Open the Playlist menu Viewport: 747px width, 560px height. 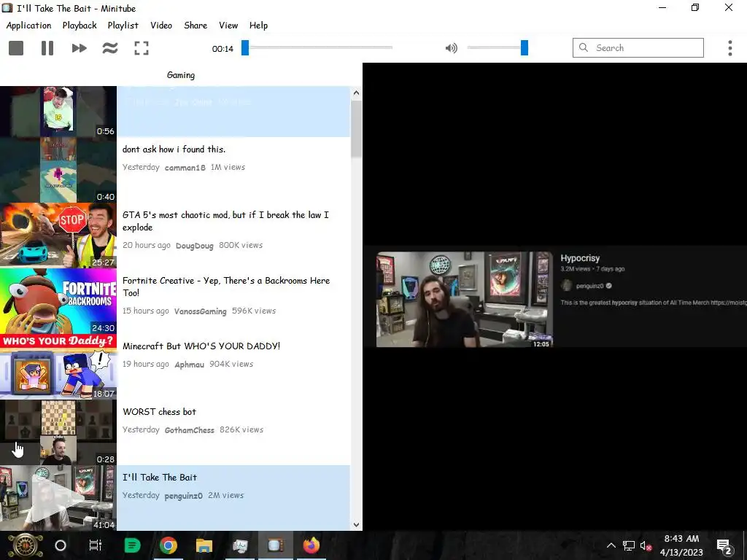pyautogui.click(x=123, y=26)
